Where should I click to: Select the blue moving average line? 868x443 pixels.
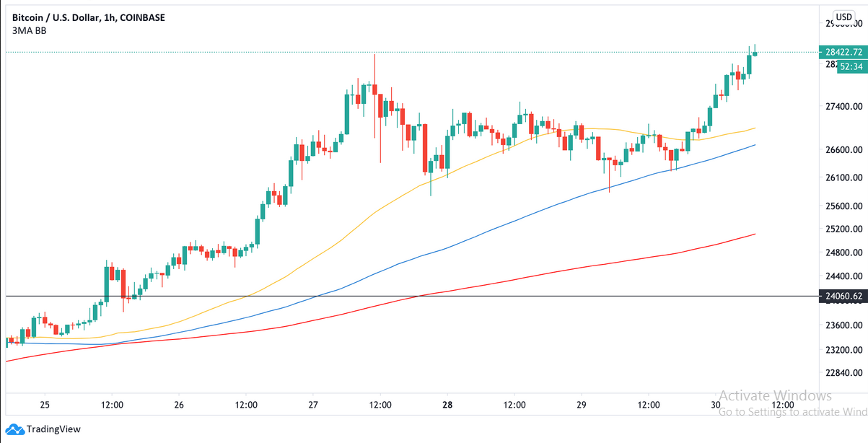505,227
